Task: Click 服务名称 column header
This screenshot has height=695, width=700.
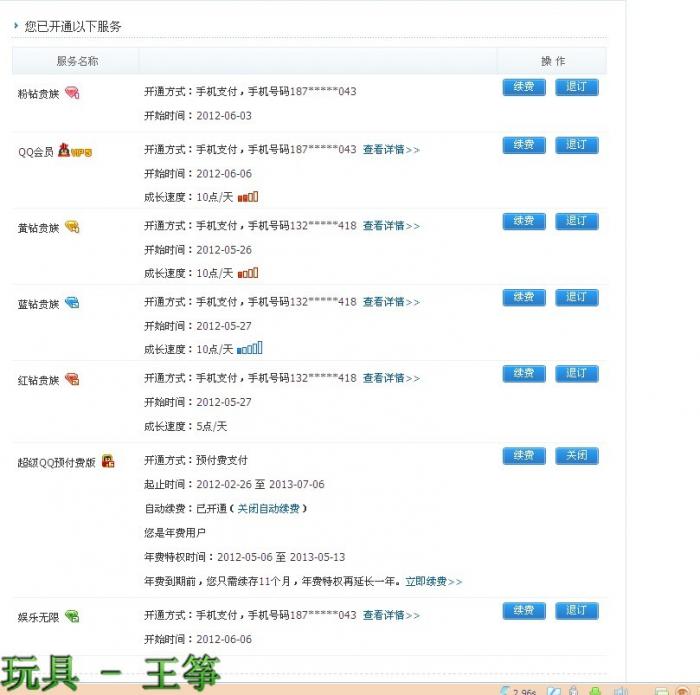Action: tap(77, 61)
